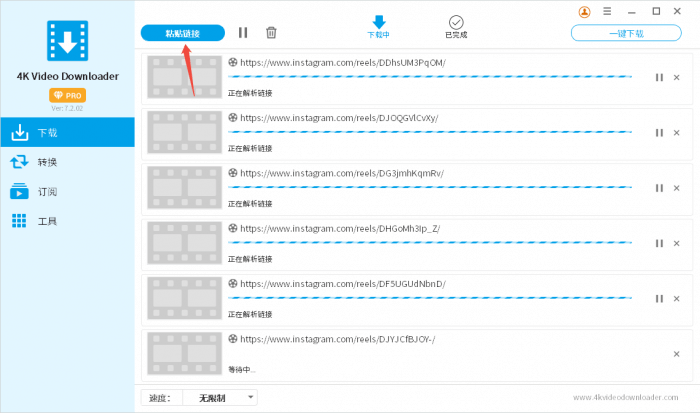Click the trash delete icon in toolbar
The height and width of the screenshot is (413, 700).
tap(271, 33)
